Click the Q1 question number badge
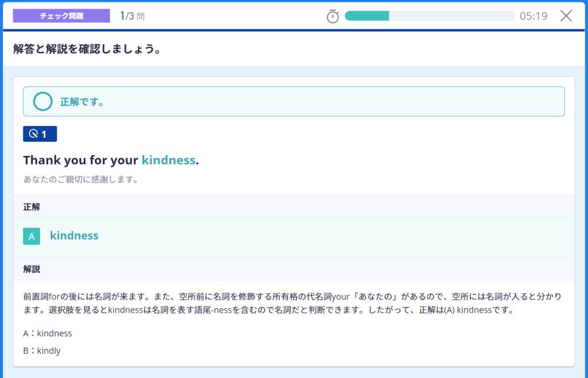Image resolution: width=588 pixels, height=378 pixels. point(40,134)
